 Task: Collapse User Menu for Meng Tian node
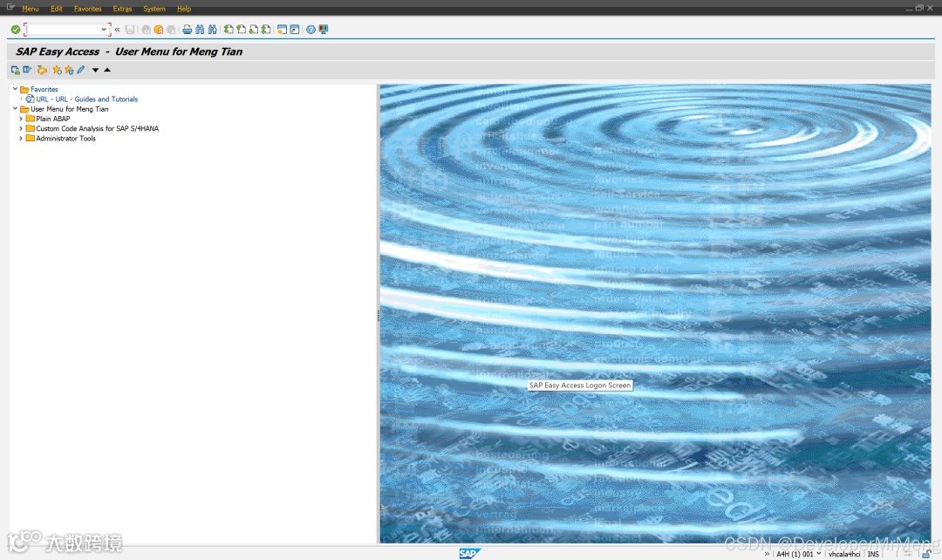tap(15, 109)
